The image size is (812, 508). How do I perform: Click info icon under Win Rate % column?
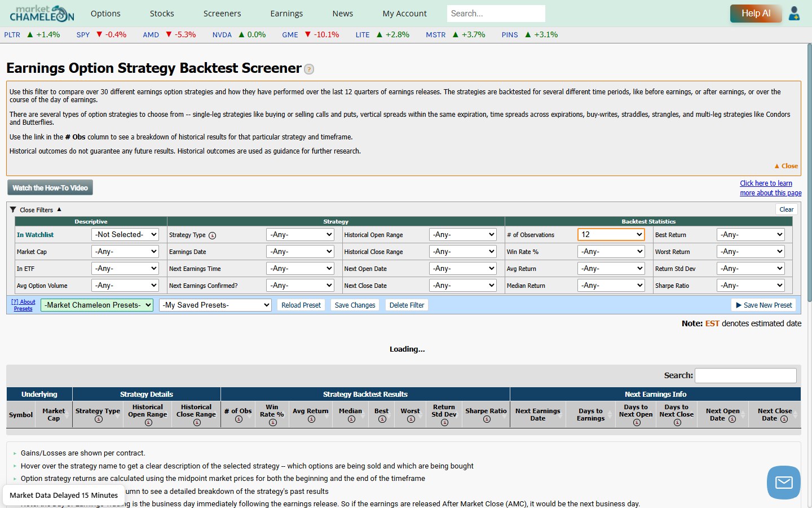click(x=273, y=423)
